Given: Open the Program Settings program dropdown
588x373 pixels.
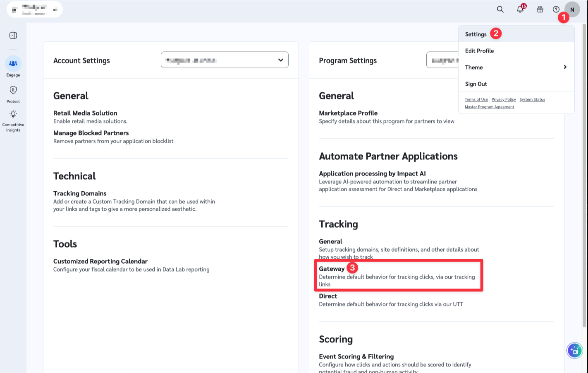Looking at the screenshot, I should coord(442,60).
